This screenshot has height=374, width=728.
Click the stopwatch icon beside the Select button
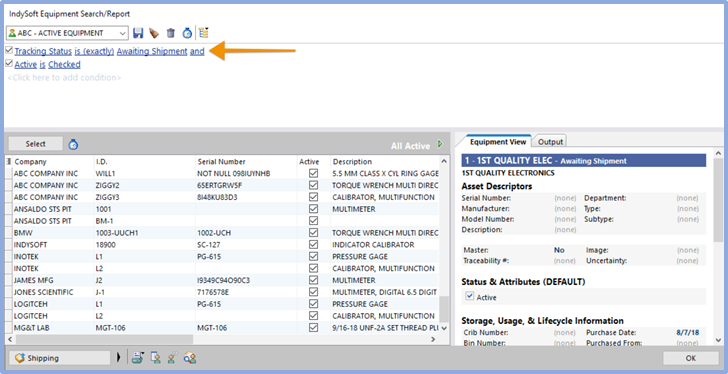click(x=73, y=144)
